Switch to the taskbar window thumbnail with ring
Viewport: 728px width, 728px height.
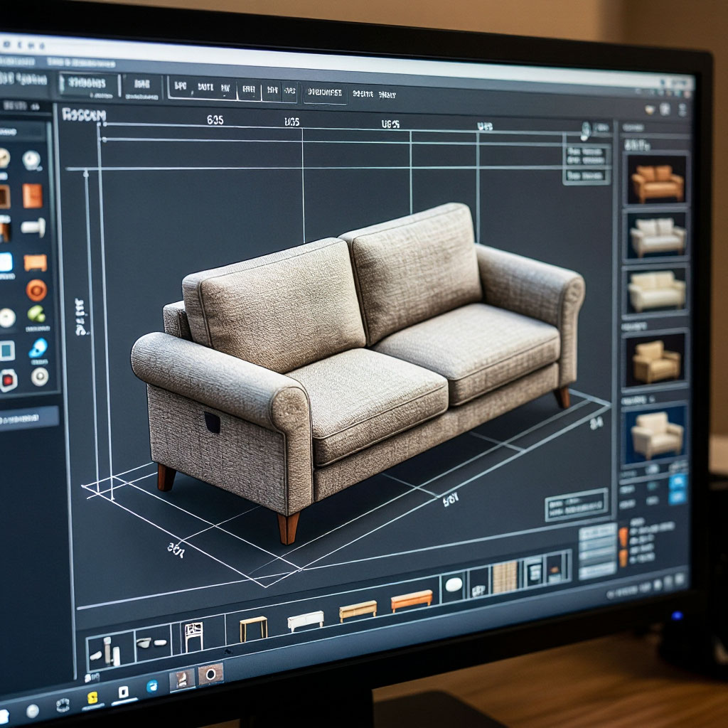210,674
